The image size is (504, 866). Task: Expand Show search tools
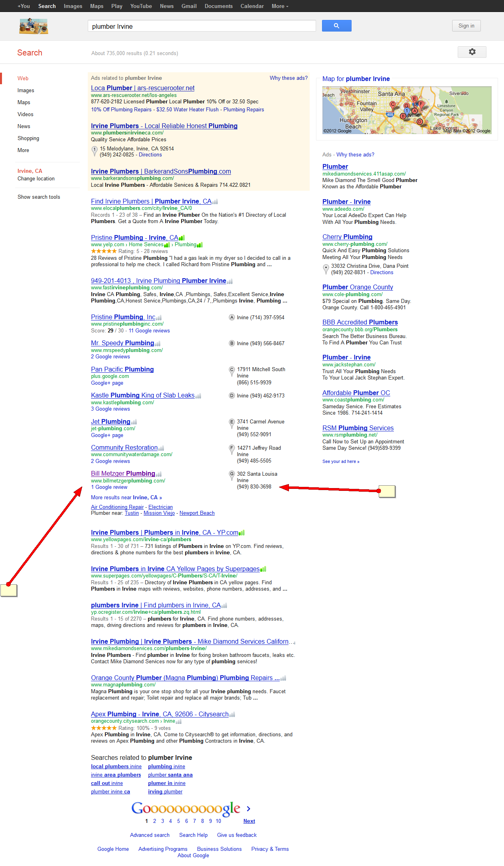39,197
